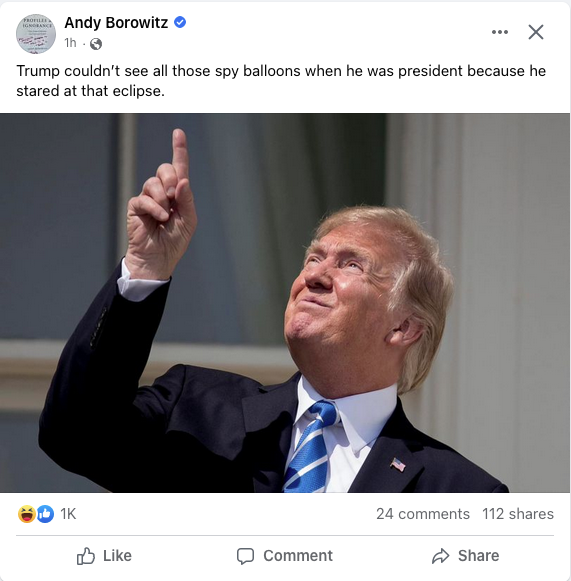Click the post text about spy balloons
Image resolution: width=571 pixels, height=581 pixels.
pos(281,81)
